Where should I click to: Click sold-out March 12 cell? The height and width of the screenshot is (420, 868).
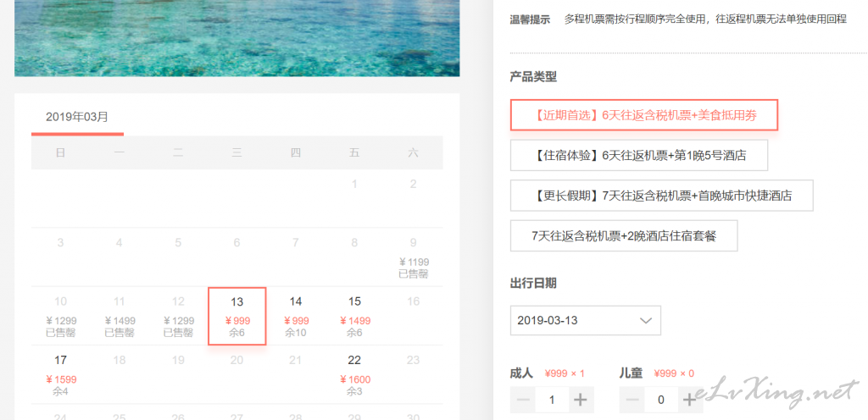point(178,316)
